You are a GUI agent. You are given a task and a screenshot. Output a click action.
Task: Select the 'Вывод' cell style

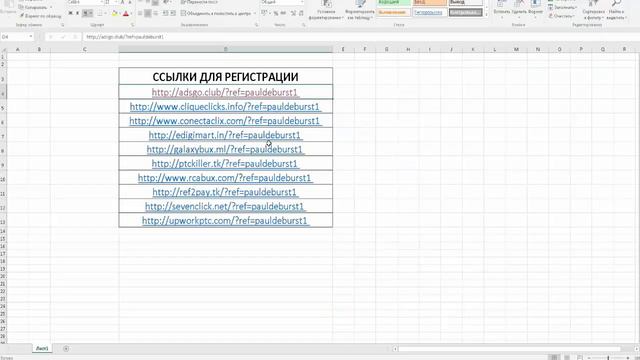(x=466, y=2)
